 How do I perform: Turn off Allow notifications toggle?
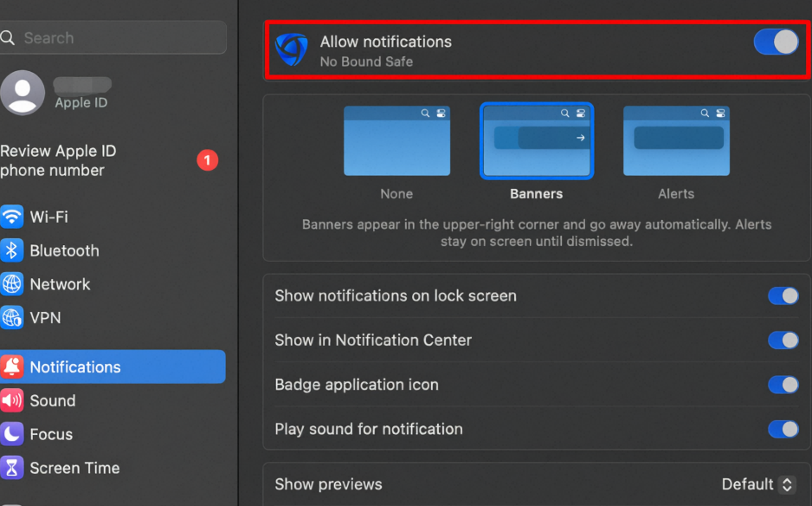776,42
